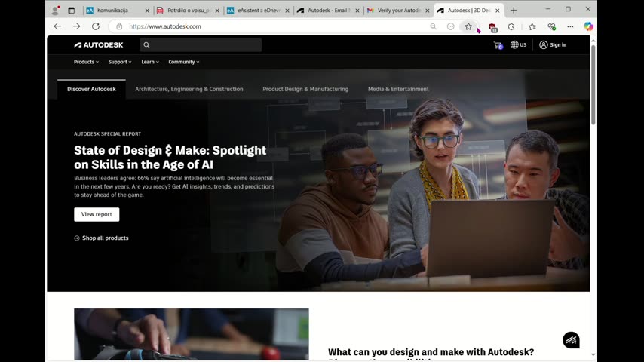Select the Media & Entertainment tab
Viewport: 644px width, 362px height.
tap(398, 89)
